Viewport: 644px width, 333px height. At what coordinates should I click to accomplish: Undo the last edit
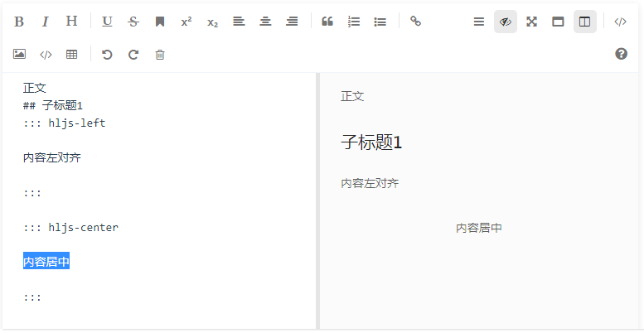click(x=107, y=55)
